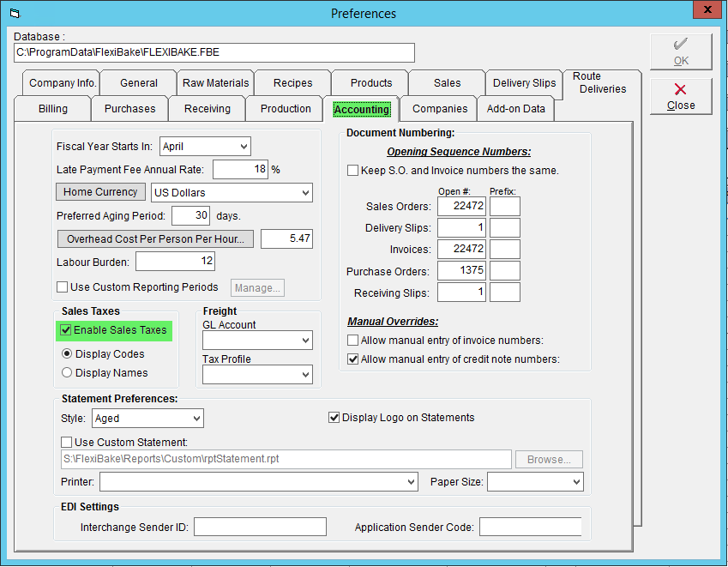
Task: Edit the Sales Orders Open # field
Action: click(x=461, y=206)
